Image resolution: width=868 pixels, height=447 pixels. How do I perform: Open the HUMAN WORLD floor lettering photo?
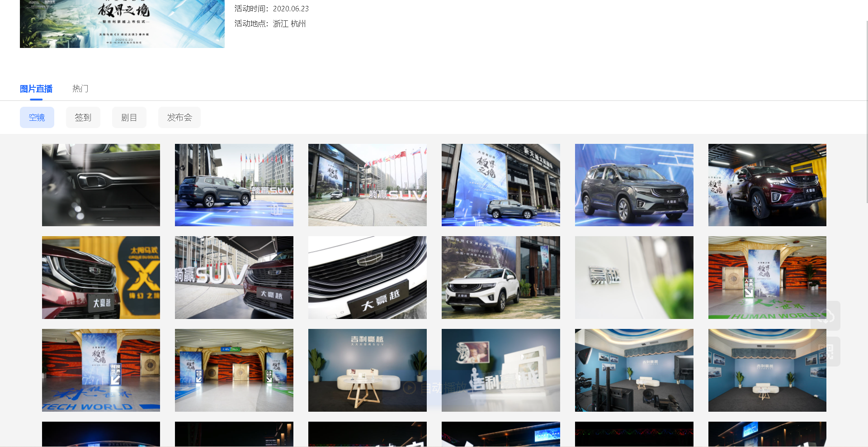point(767,278)
